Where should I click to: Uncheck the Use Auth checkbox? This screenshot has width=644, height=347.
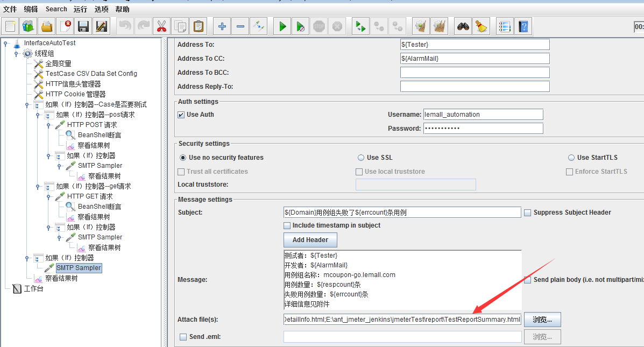[181, 115]
